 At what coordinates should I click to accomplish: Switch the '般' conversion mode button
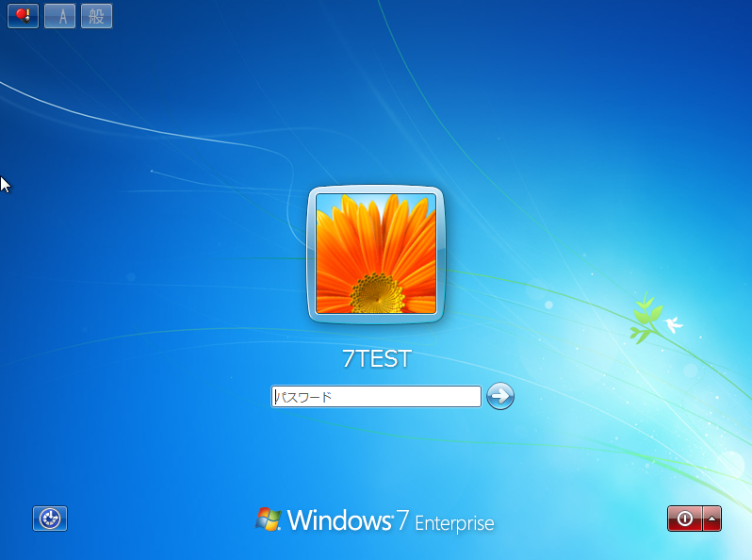[96, 16]
